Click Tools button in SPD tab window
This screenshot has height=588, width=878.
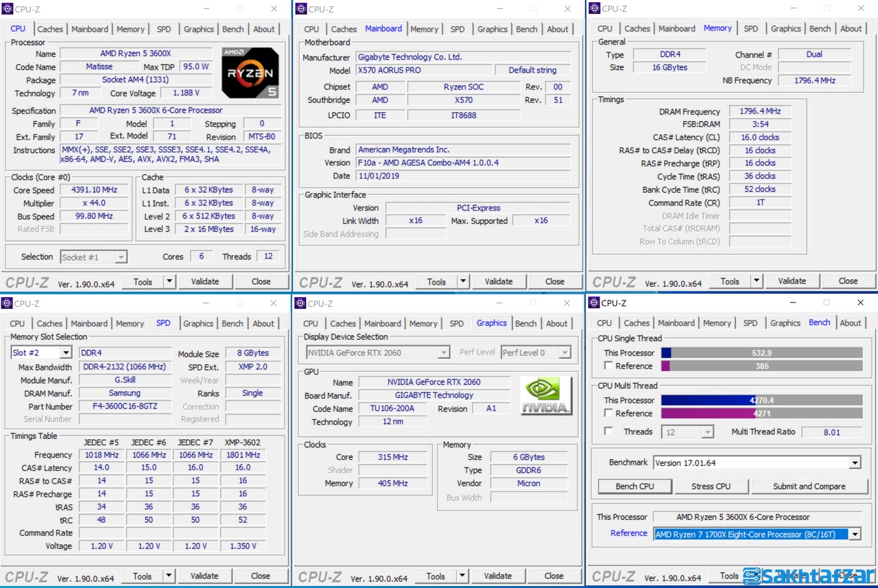pyautogui.click(x=143, y=576)
